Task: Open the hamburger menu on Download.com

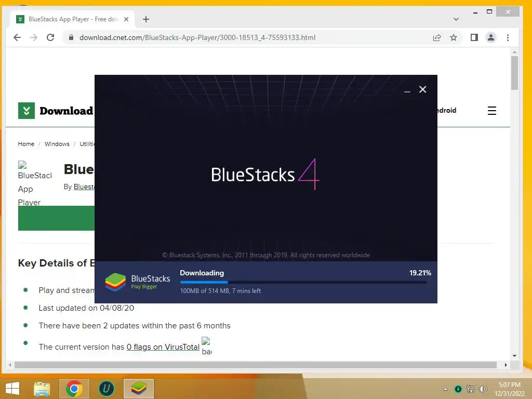Action: coord(492,111)
